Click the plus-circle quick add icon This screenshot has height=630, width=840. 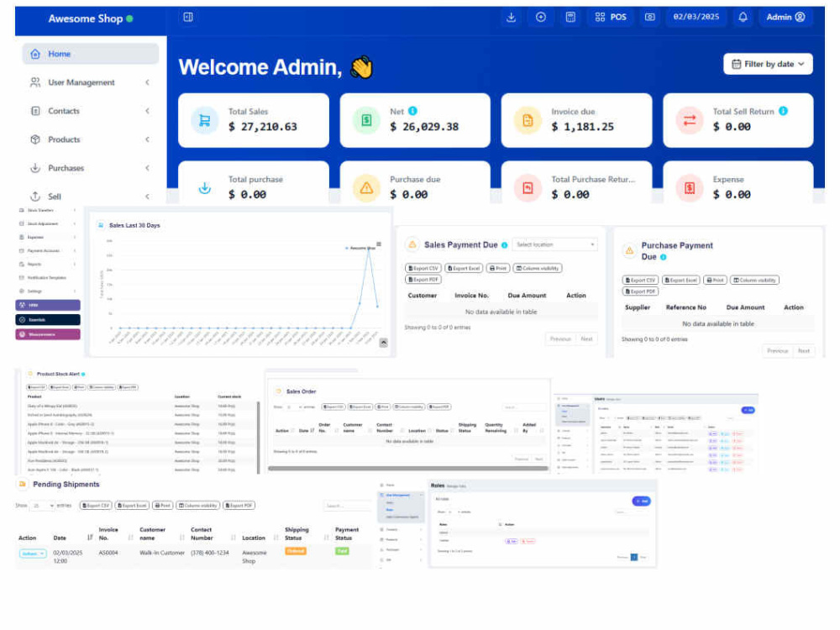(x=541, y=17)
